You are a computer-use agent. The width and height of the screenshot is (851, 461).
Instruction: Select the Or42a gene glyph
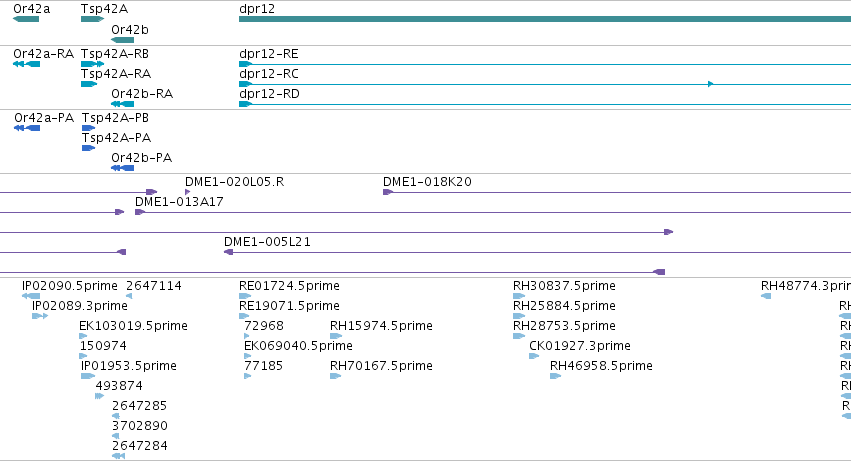point(26,19)
